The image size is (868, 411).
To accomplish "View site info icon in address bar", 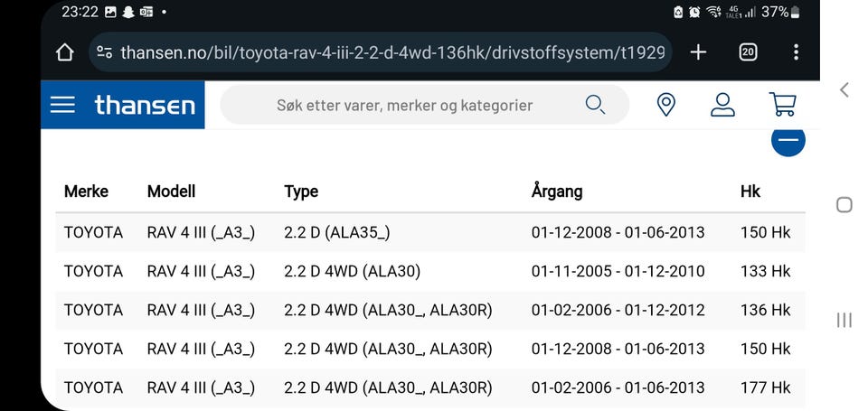I will 104,52.
